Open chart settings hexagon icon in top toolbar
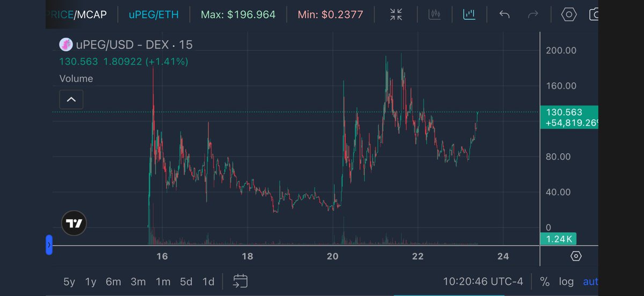Image resolution: width=644 pixels, height=296 pixels. pyautogui.click(x=568, y=14)
